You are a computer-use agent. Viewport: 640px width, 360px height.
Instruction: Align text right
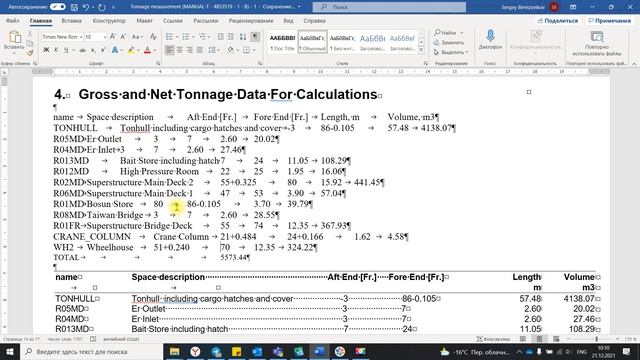point(189,50)
